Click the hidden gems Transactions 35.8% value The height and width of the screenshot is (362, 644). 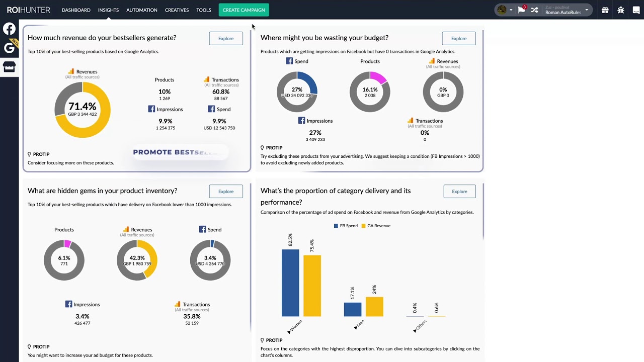click(192, 316)
